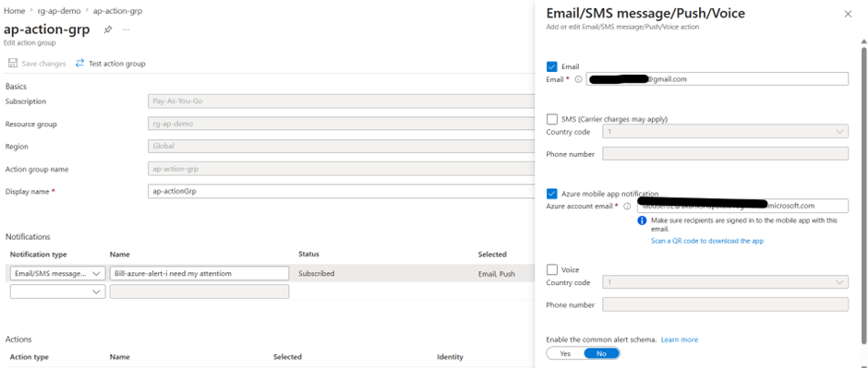
Task: Open the Email/SMS message notification type dropdown
Action: tap(57, 274)
